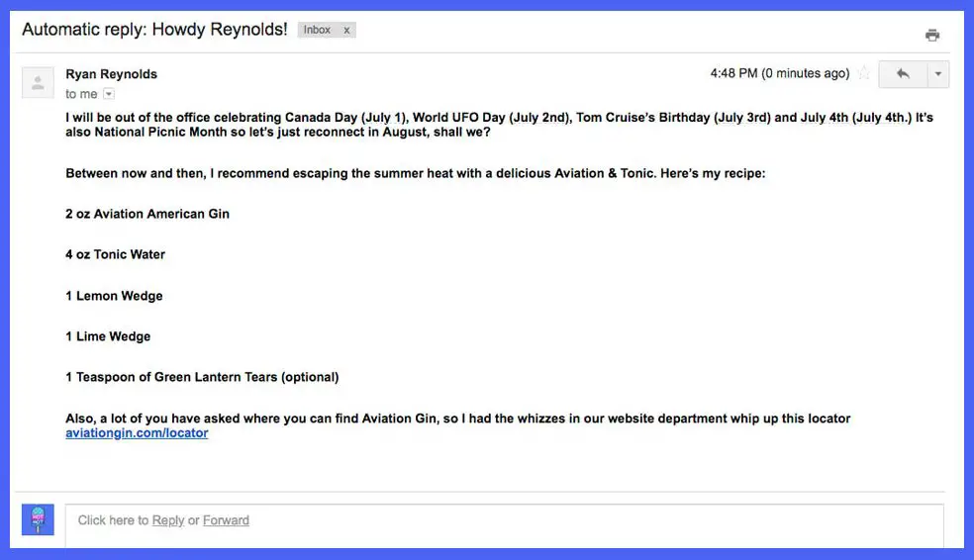
Task: Reply using the arrow button
Action: [903, 74]
